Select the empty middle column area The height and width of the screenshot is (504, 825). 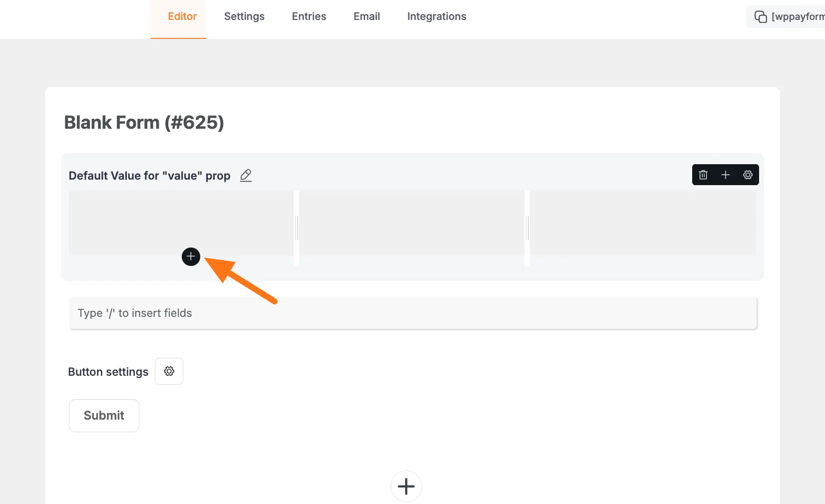tap(412, 223)
